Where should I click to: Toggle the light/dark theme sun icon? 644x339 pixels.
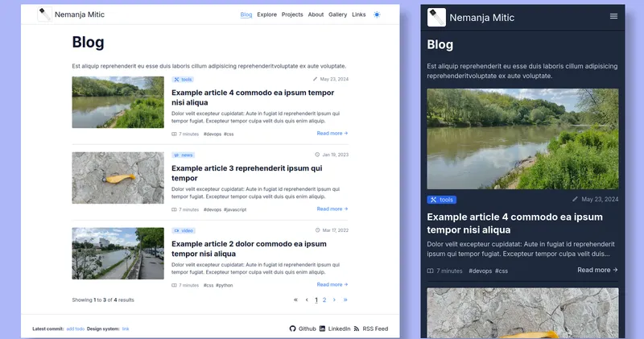377,14
